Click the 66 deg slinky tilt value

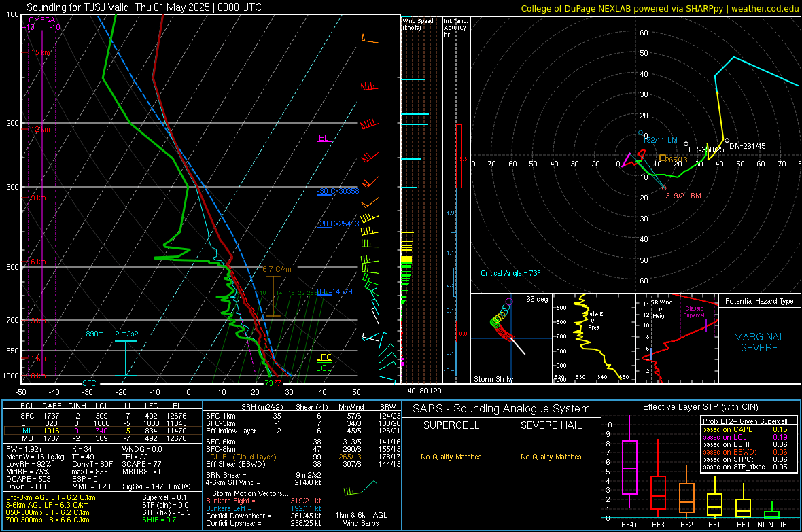point(537,299)
